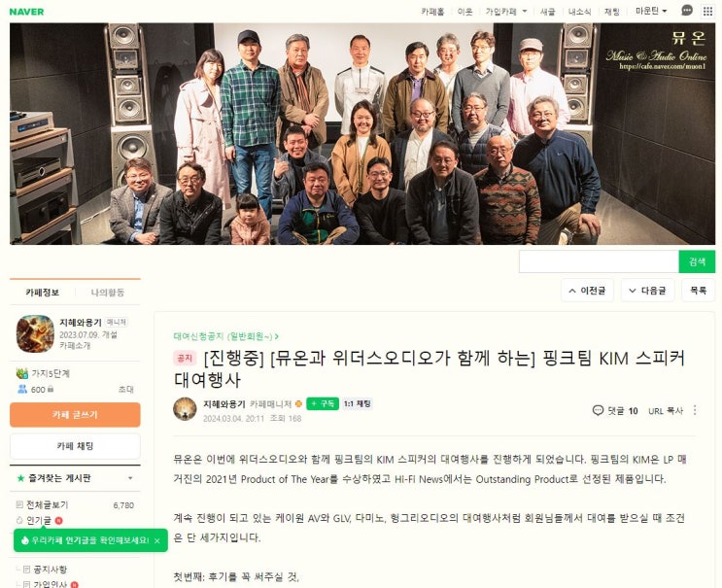This screenshot has height=588, width=722.
Task: Click the cafe profile image in the sidebar
Action: tap(35, 333)
